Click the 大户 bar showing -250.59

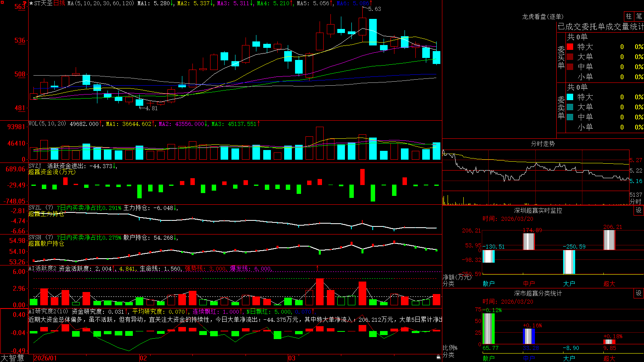click(x=569, y=262)
